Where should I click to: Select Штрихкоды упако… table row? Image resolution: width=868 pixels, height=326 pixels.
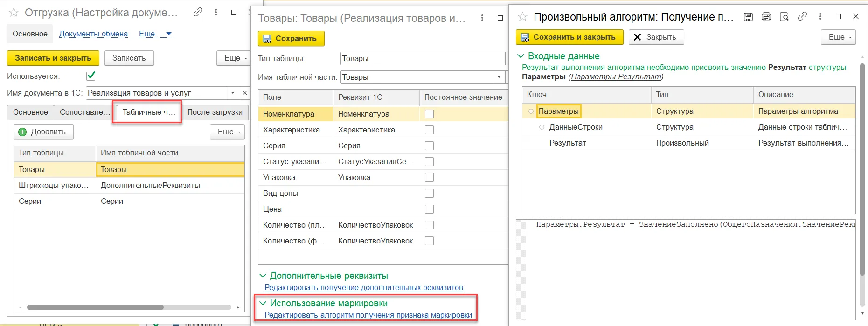(x=129, y=186)
